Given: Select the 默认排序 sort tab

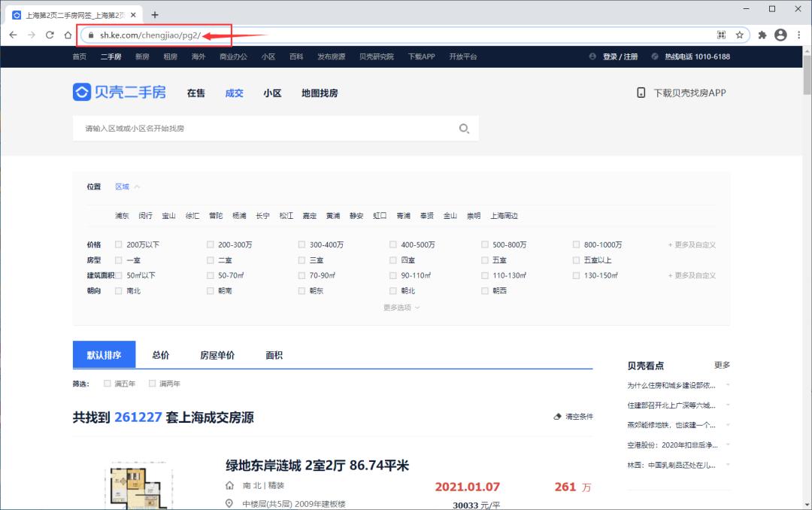Looking at the screenshot, I should coord(104,354).
